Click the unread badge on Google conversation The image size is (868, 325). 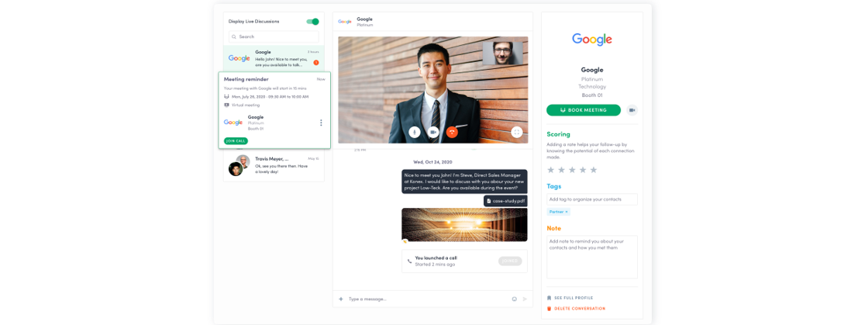click(316, 63)
